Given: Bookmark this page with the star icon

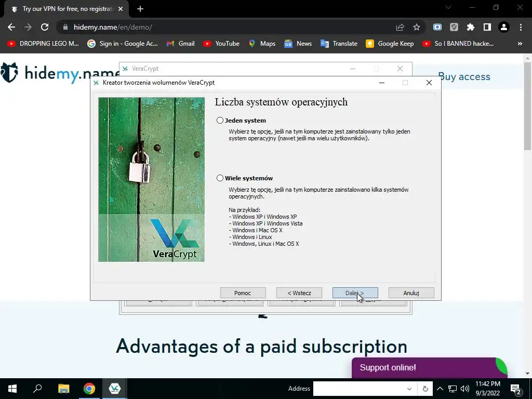Looking at the screenshot, I should (x=417, y=27).
